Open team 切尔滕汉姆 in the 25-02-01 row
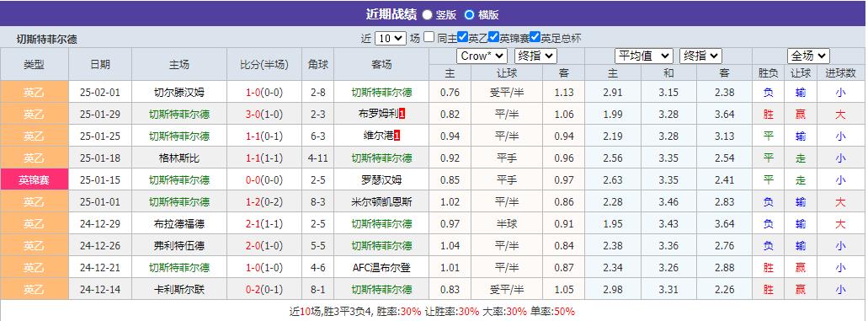 (178, 93)
